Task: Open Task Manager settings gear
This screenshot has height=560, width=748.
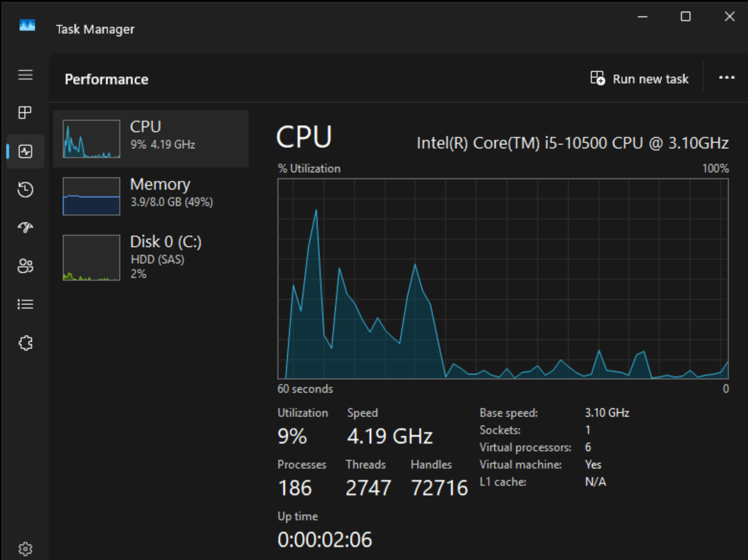Action: 25,549
